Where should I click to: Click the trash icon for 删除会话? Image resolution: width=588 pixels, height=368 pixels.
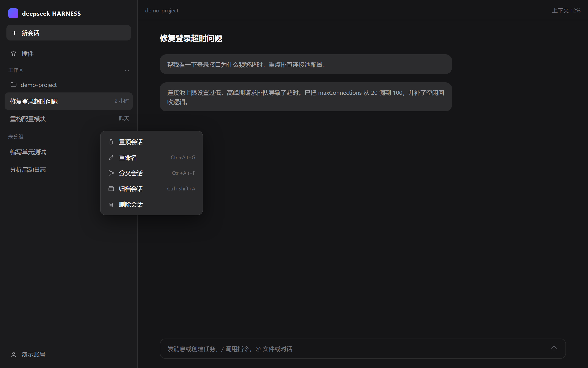(111, 204)
